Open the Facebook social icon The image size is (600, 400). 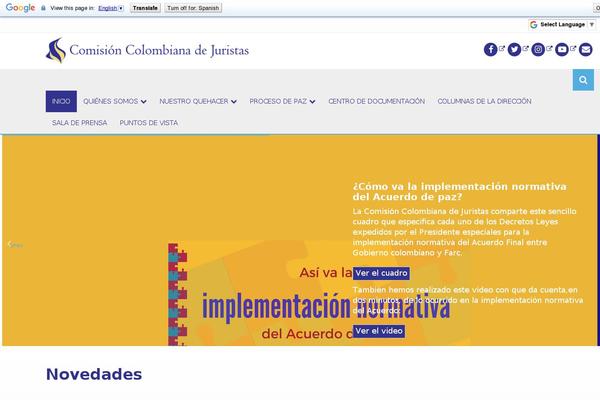(x=491, y=50)
